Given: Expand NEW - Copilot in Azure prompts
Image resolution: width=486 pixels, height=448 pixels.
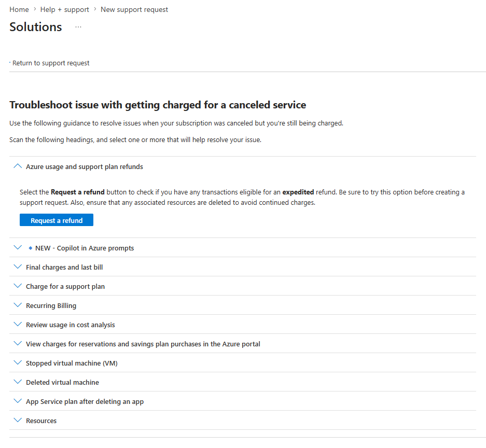Looking at the screenshot, I should pos(243,247).
